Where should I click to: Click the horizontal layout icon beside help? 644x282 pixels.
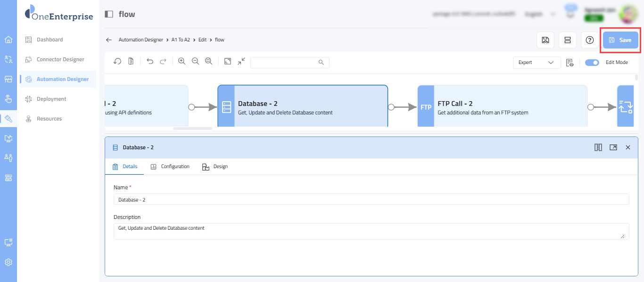[x=568, y=40]
